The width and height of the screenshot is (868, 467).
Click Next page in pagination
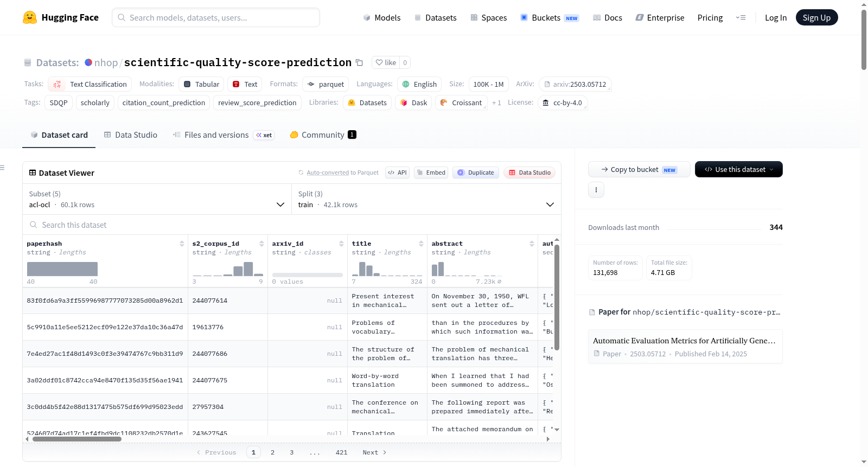click(374, 452)
